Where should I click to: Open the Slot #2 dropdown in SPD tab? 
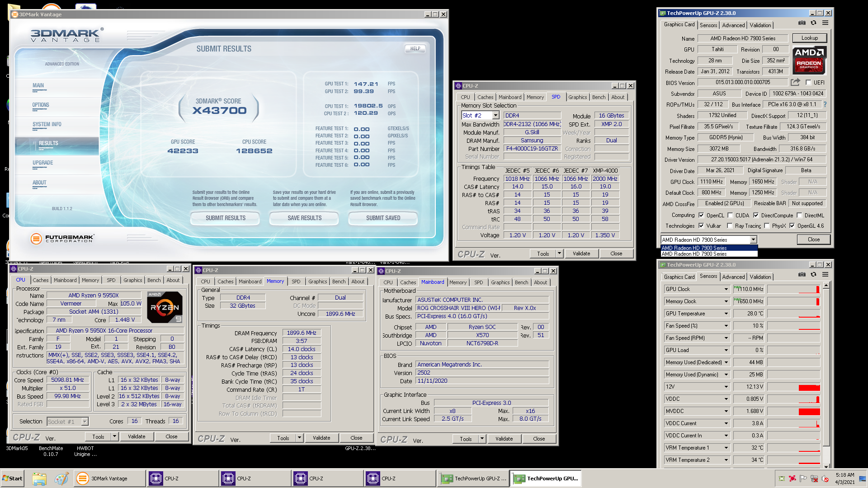(x=495, y=116)
